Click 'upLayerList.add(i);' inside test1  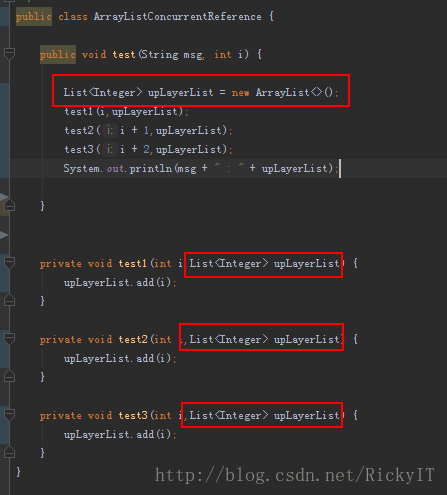120,283
